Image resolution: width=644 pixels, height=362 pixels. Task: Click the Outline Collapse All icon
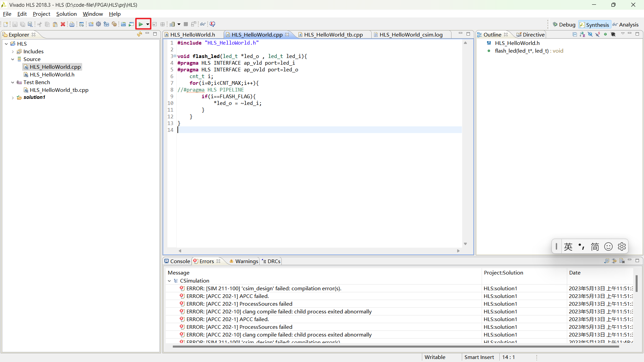click(x=575, y=34)
